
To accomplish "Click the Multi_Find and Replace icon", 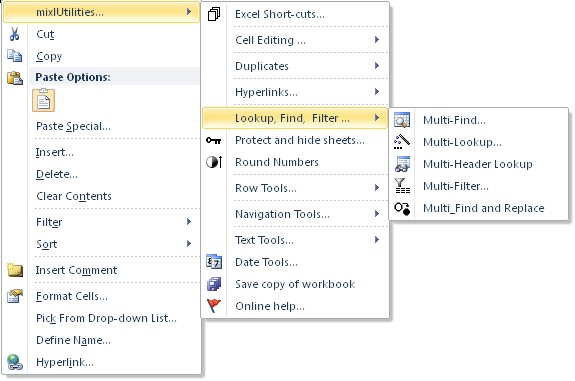I will [402, 208].
